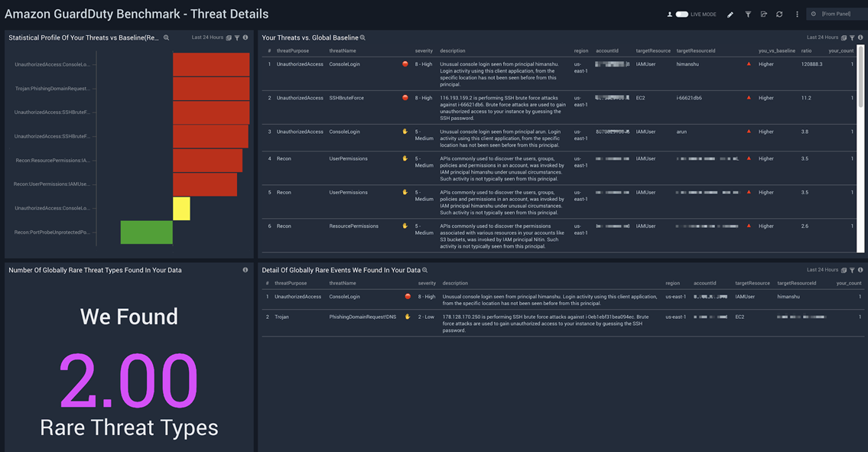Screen dimensions: 868x452
Task: Click the info icon on Number Of Globally Rare Threat Types
Action: [x=245, y=269]
